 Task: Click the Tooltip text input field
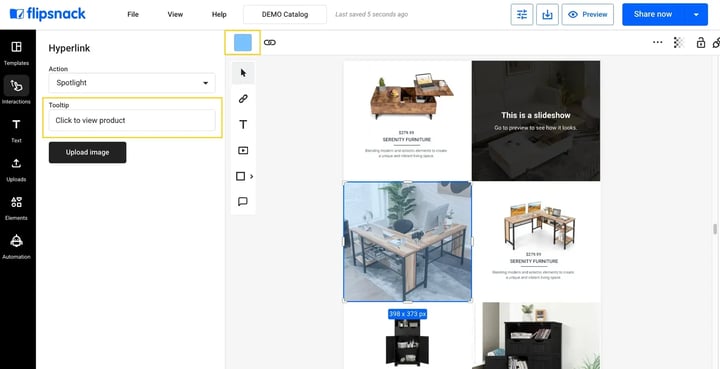pos(132,120)
